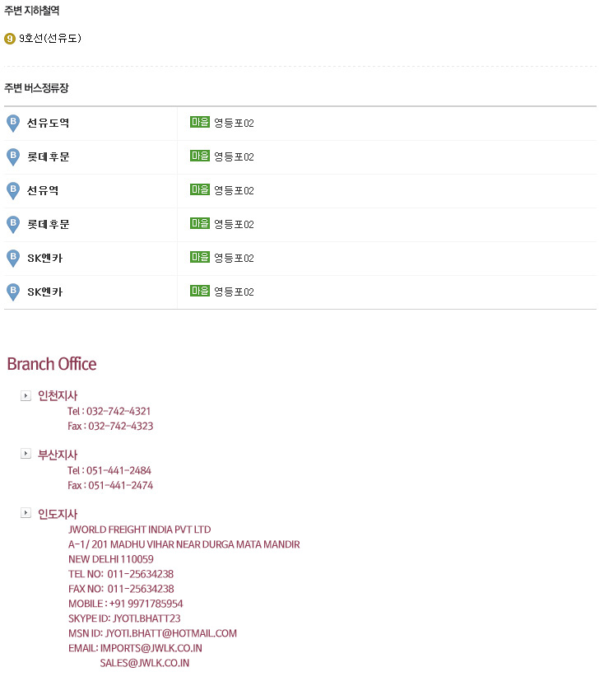Click the green 마을 badge in last SK엔카 row
This screenshot has width=604, height=700.
point(199,291)
